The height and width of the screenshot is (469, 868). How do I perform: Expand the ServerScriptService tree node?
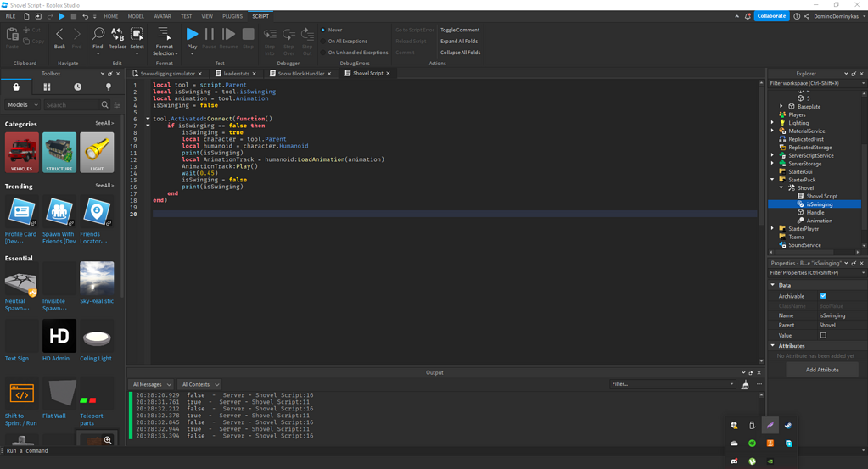[773, 156]
